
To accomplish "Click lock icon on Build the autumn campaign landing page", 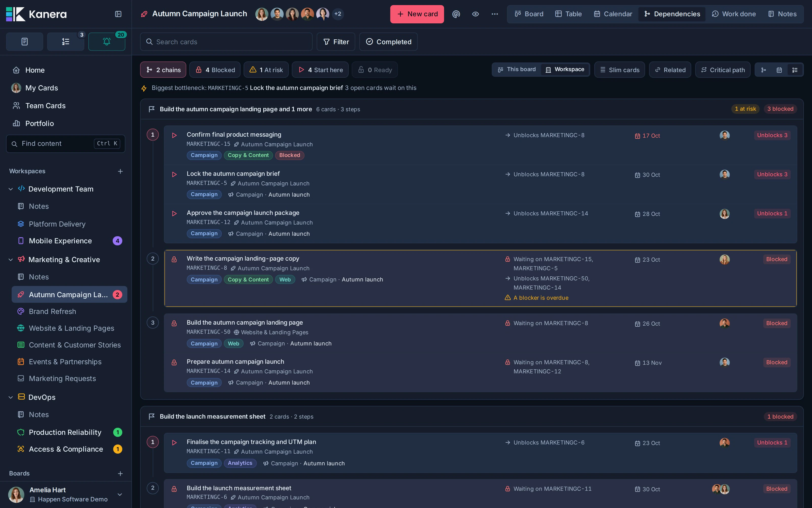I will point(174,323).
